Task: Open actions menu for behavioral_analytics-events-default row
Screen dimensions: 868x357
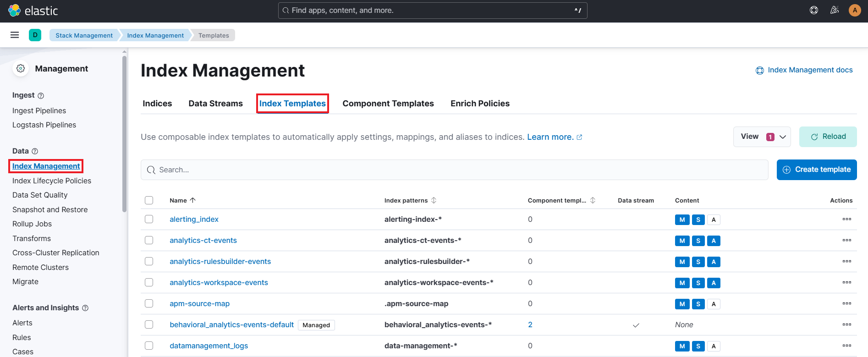Action: click(847, 324)
